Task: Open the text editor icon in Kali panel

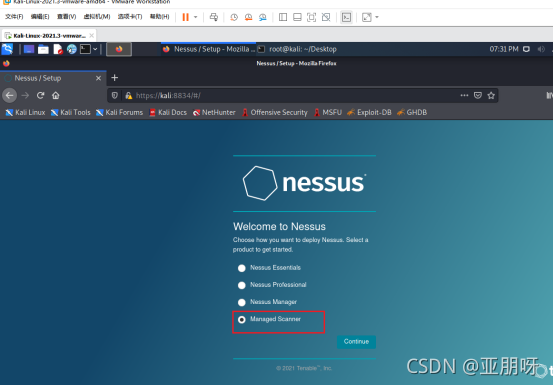Action: (58, 49)
